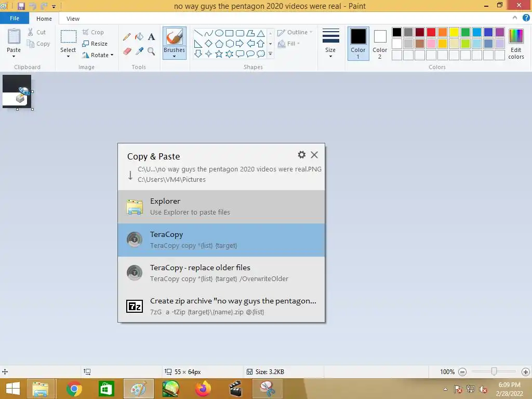The width and height of the screenshot is (532, 399).
Task: Open the Size dropdown
Action: (330, 44)
